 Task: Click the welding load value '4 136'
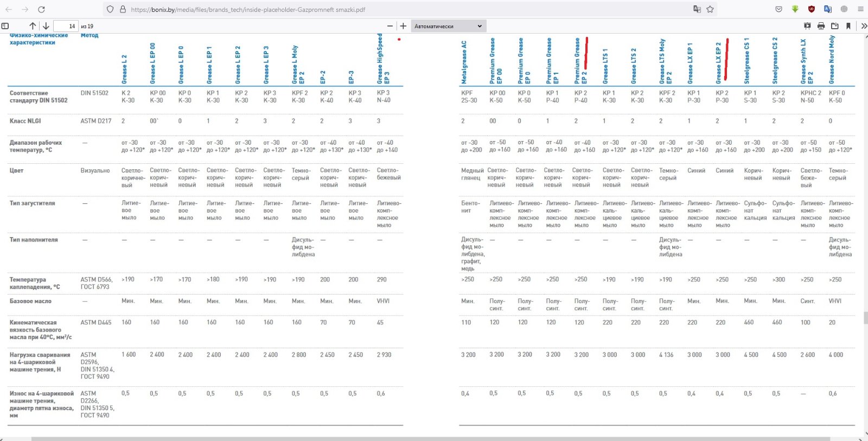tap(666, 355)
